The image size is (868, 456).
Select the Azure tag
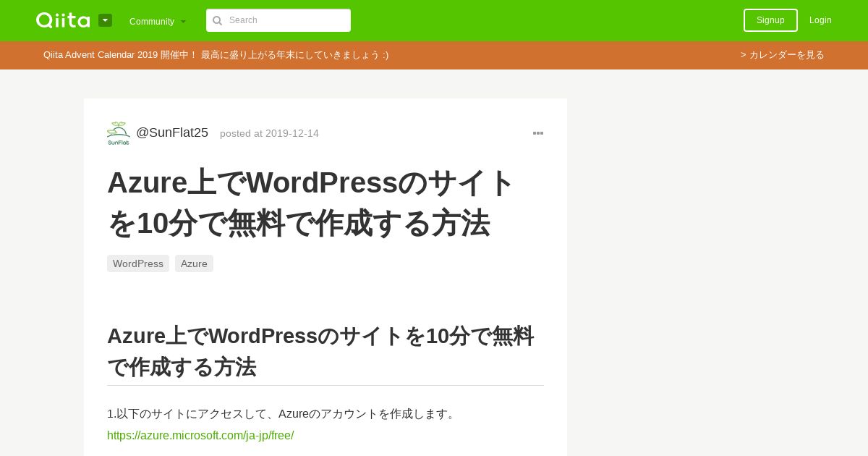194,263
